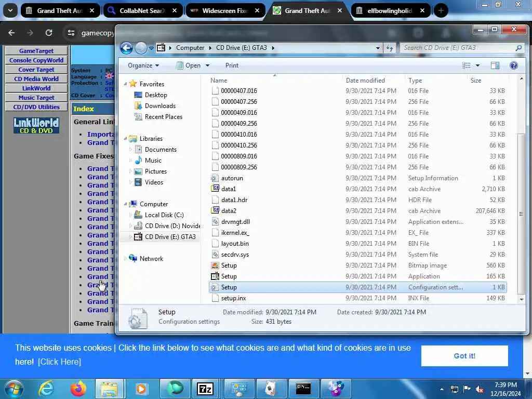Click the Explorer Forward navigation arrow
The height and width of the screenshot is (399, 532).
tap(141, 48)
